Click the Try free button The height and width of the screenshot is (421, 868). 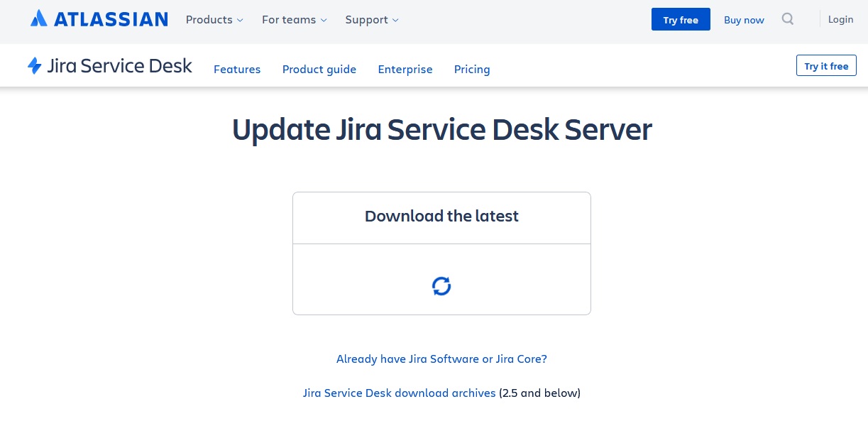pos(681,20)
